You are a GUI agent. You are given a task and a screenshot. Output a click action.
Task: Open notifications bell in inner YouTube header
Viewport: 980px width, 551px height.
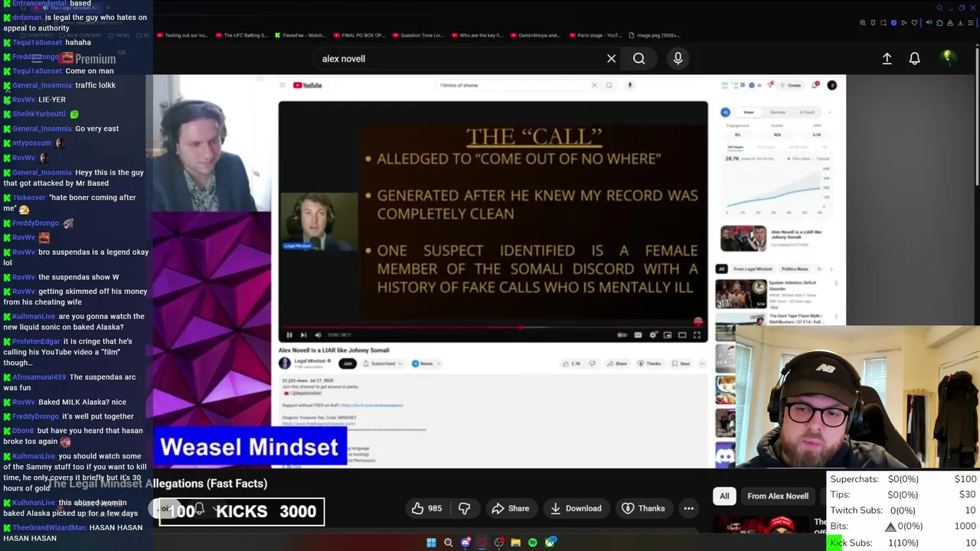click(x=815, y=85)
